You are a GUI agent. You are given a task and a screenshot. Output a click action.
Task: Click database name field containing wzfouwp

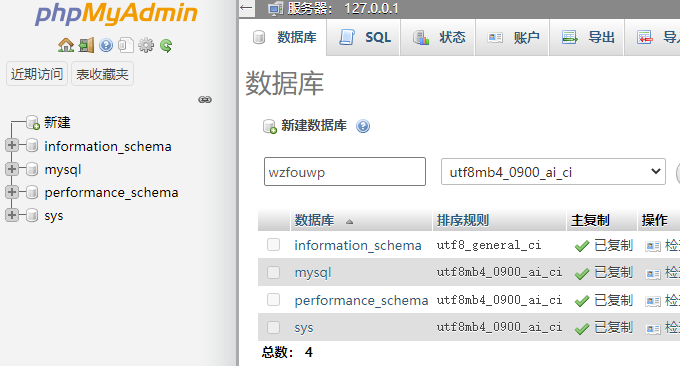pos(345,172)
